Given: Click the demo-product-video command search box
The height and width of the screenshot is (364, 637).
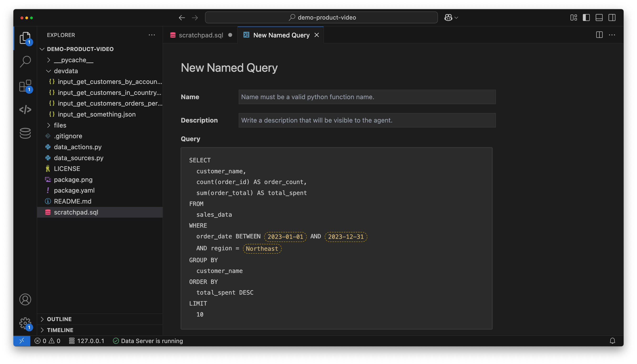Looking at the screenshot, I should tap(321, 17).
